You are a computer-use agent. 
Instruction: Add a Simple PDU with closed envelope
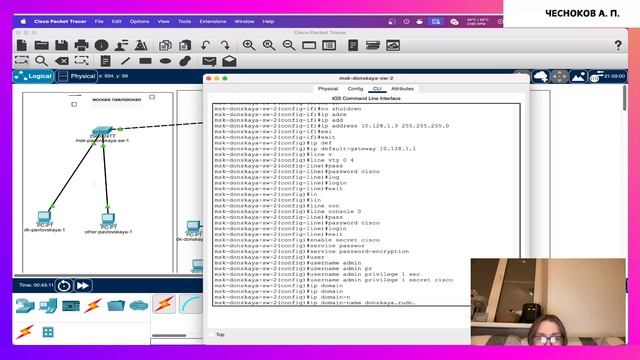click(x=209, y=61)
